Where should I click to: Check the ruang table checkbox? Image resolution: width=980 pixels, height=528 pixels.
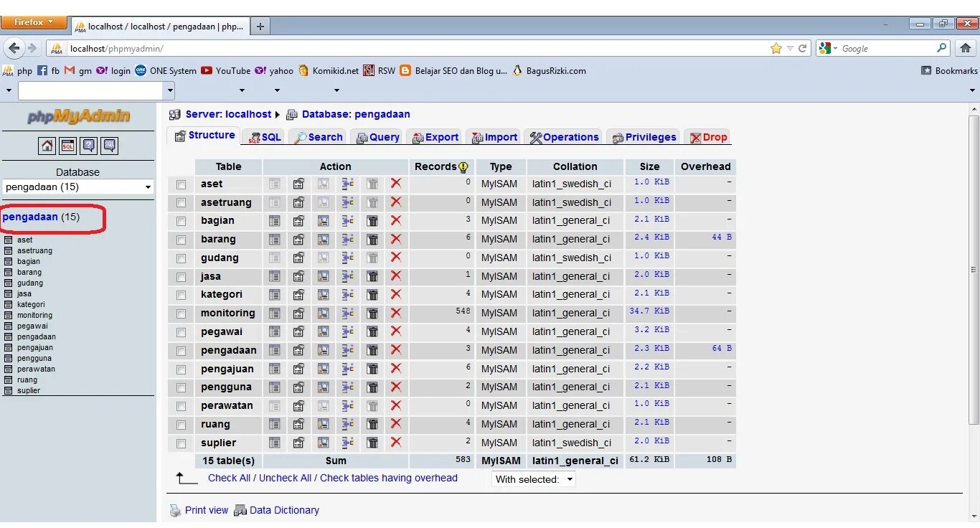pos(181,425)
